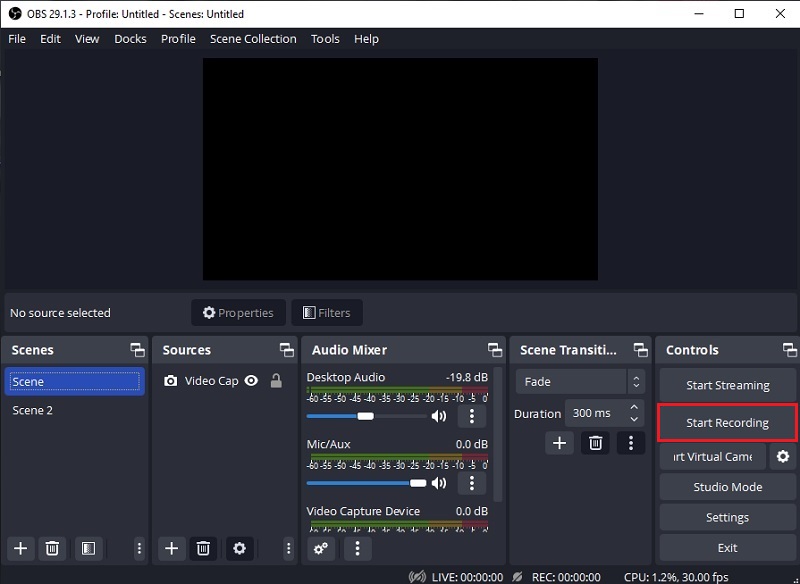Click 'REC: 00:00:00' status text

566,577
